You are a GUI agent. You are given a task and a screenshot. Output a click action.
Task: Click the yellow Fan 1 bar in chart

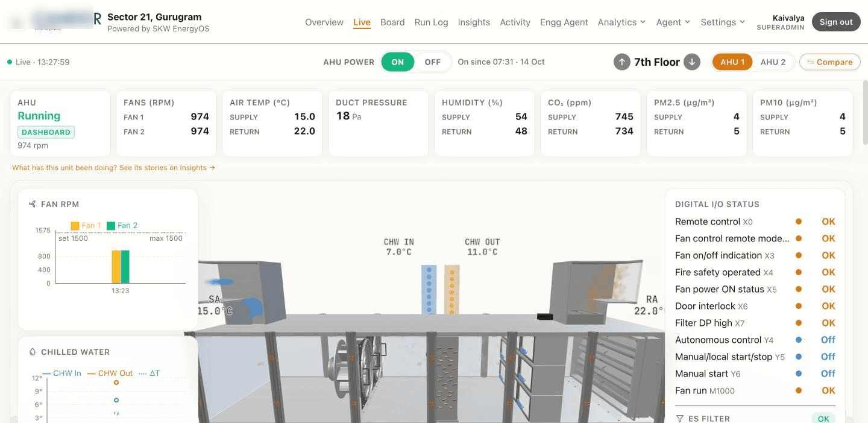coord(116,267)
